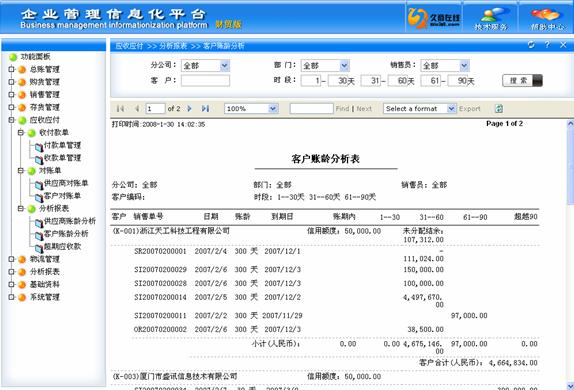
Task: Open 收款单管理 page
Action: coord(62,158)
